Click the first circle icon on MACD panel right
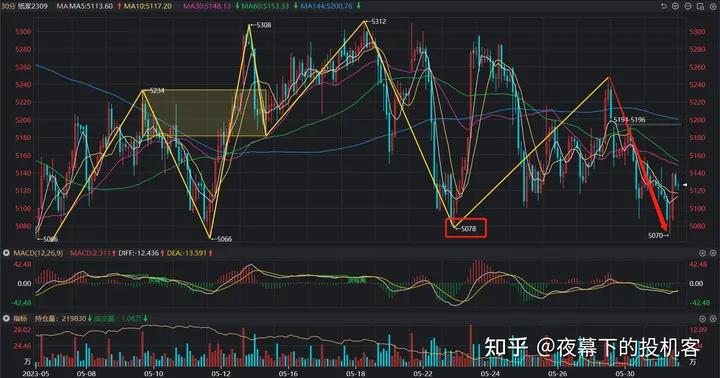The width and height of the screenshot is (720, 378). [x=702, y=253]
